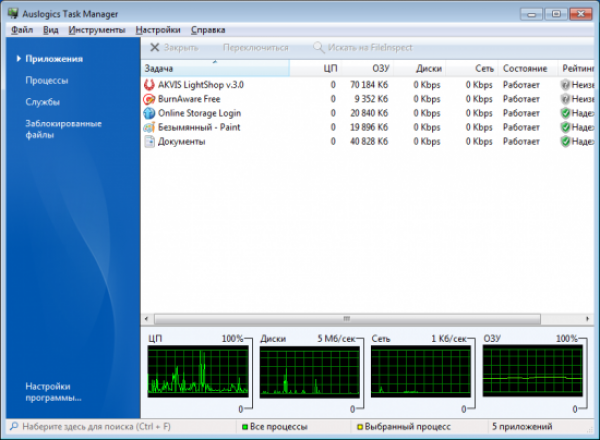Sort by the Рейтинг column header
This screenshot has width=600, height=440.
pos(576,68)
